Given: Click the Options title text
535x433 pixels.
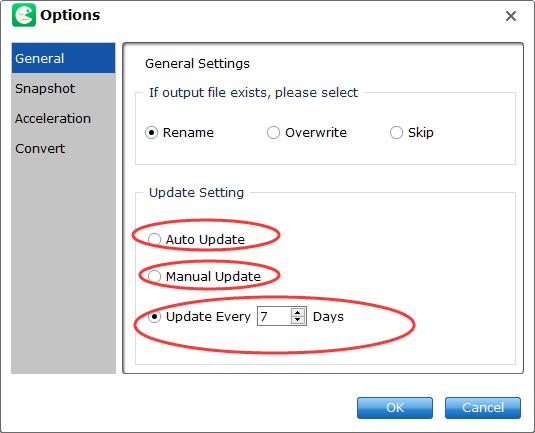Looking at the screenshot, I should (70, 15).
